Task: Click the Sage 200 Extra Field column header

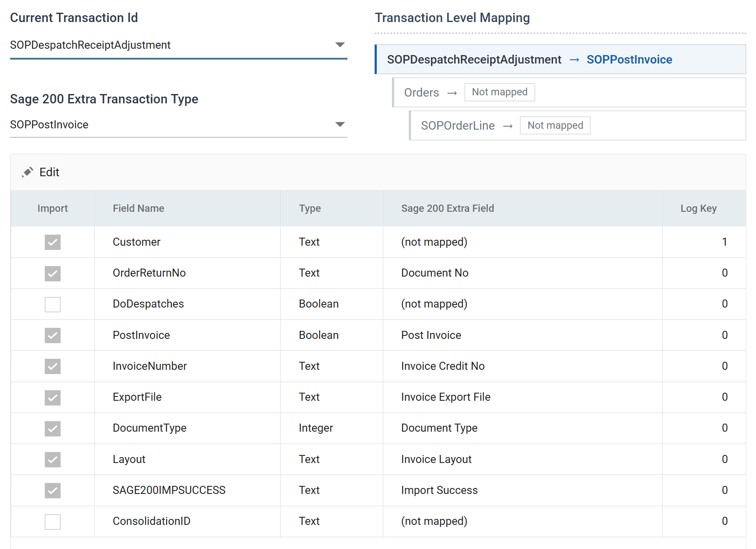Action: (523, 208)
